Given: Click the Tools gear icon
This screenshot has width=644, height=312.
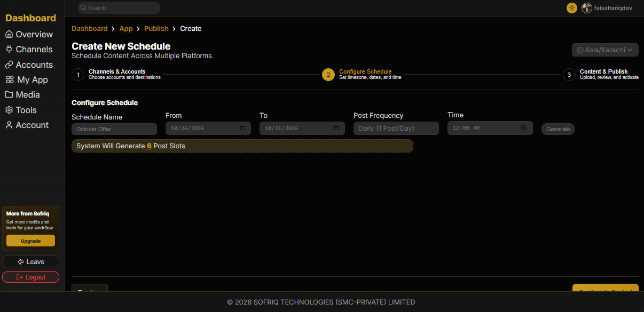Looking at the screenshot, I should pyautogui.click(x=9, y=110).
